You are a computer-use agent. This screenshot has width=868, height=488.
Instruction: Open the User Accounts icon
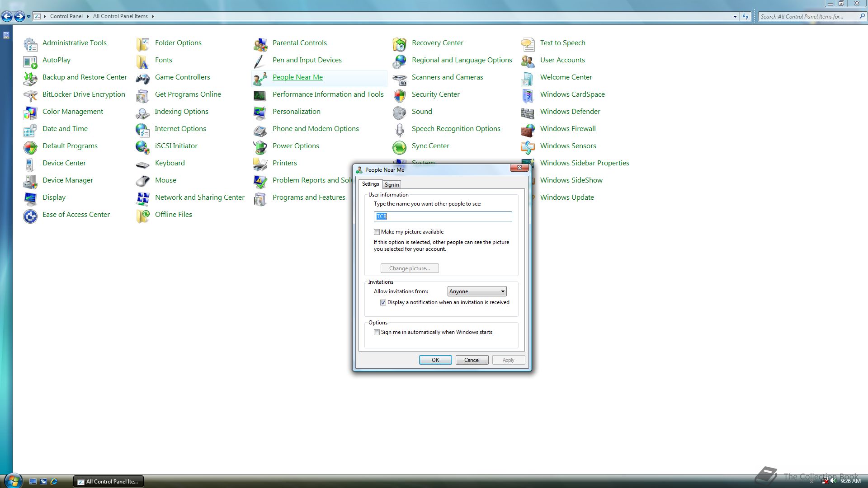[528, 61]
